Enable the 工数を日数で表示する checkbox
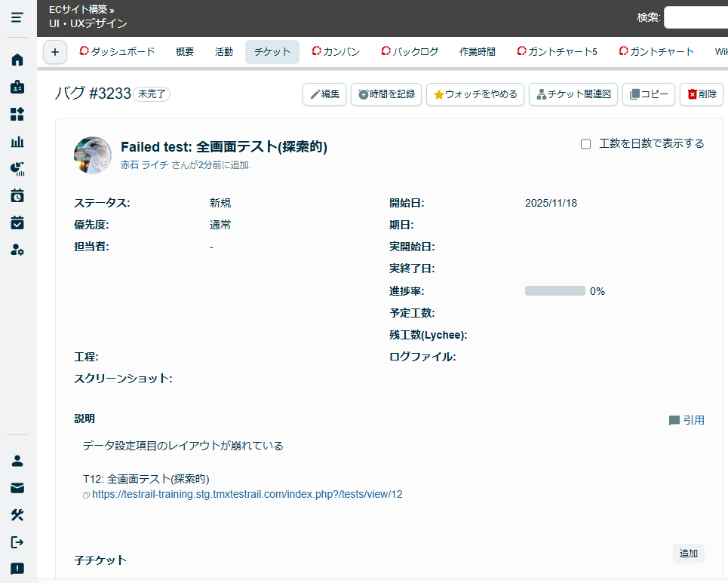728x583 pixels. (x=585, y=144)
